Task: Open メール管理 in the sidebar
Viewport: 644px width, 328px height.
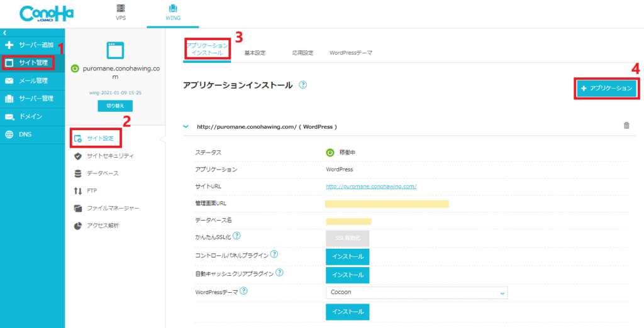Action: (x=33, y=81)
